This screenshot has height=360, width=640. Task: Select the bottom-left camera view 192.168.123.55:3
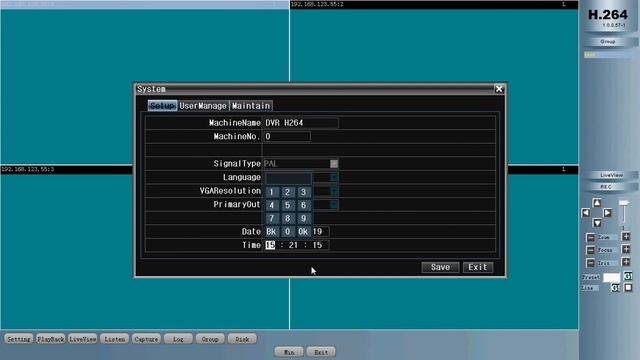(x=144, y=247)
